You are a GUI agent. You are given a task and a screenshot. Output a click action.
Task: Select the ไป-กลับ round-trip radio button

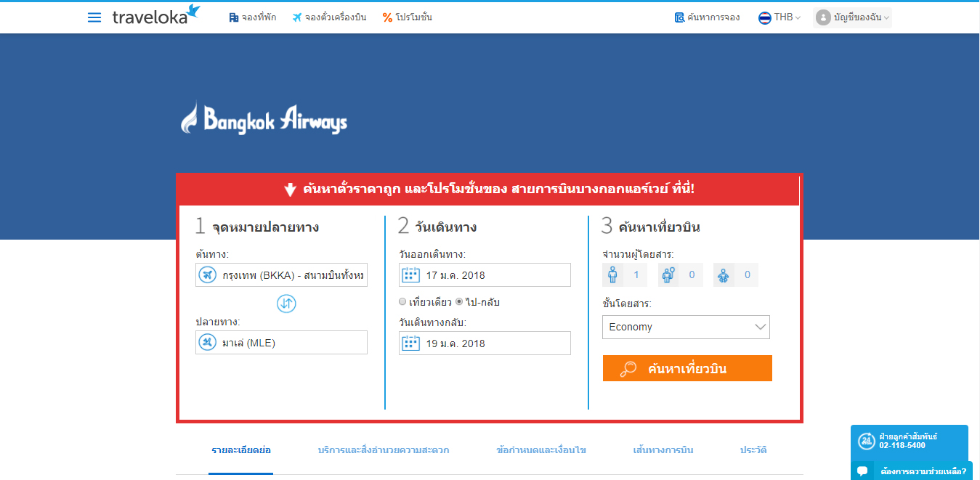(459, 302)
